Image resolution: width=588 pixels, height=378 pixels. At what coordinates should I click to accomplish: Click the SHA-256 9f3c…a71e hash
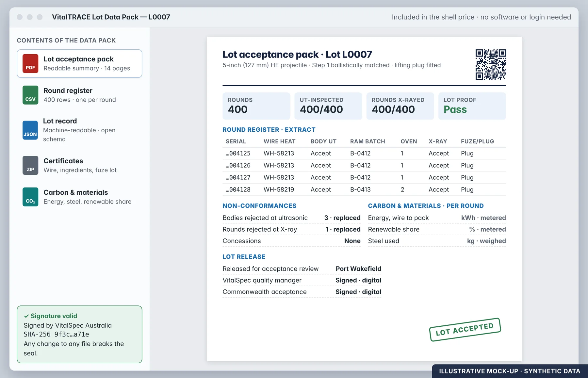[56, 334]
